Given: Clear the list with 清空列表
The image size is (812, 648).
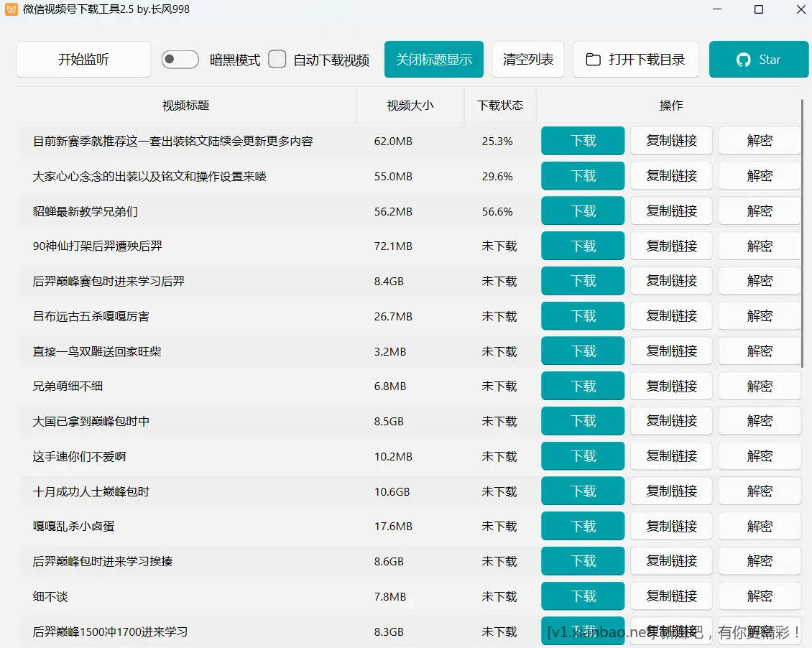Looking at the screenshot, I should (528, 60).
